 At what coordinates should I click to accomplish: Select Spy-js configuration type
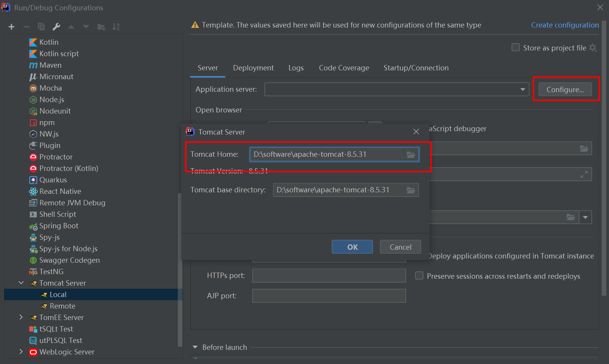pyautogui.click(x=49, y=237)
